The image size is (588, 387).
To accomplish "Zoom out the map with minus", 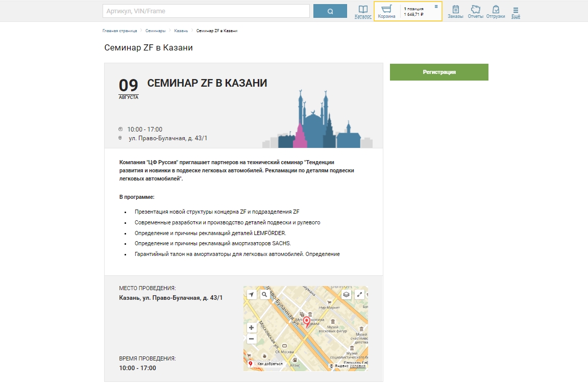I will tap(251, 339).
